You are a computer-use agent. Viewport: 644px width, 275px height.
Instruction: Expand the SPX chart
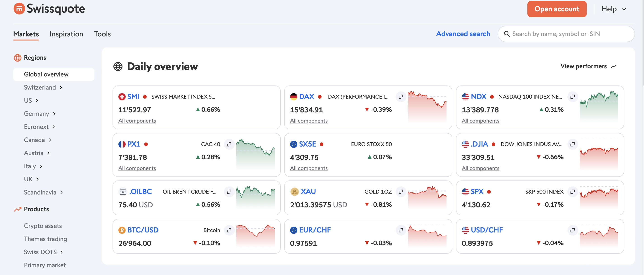click(x=573, y=192)
